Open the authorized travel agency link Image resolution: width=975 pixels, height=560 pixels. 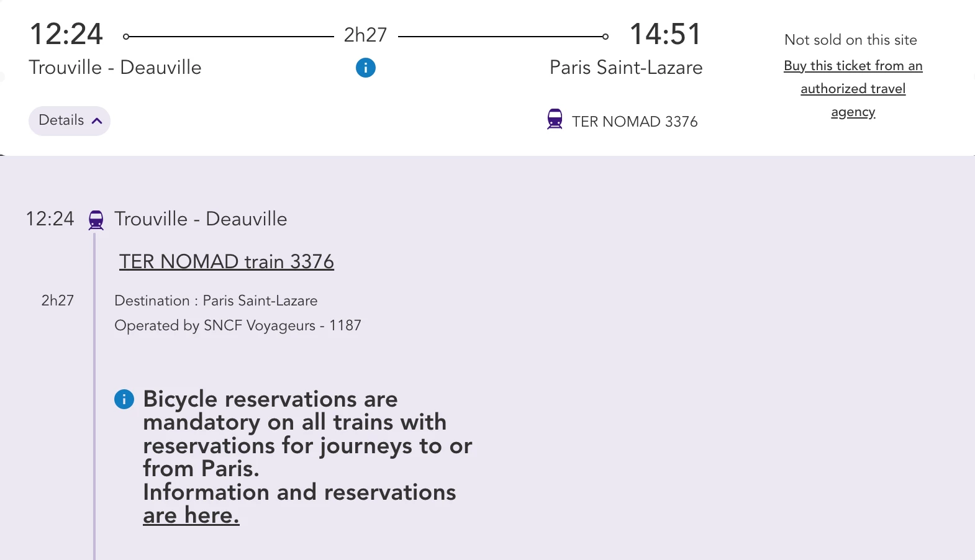click(853, 89)
